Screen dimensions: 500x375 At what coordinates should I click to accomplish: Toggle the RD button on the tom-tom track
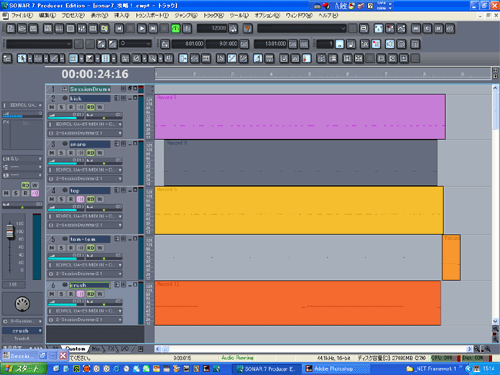coord(91,248)
